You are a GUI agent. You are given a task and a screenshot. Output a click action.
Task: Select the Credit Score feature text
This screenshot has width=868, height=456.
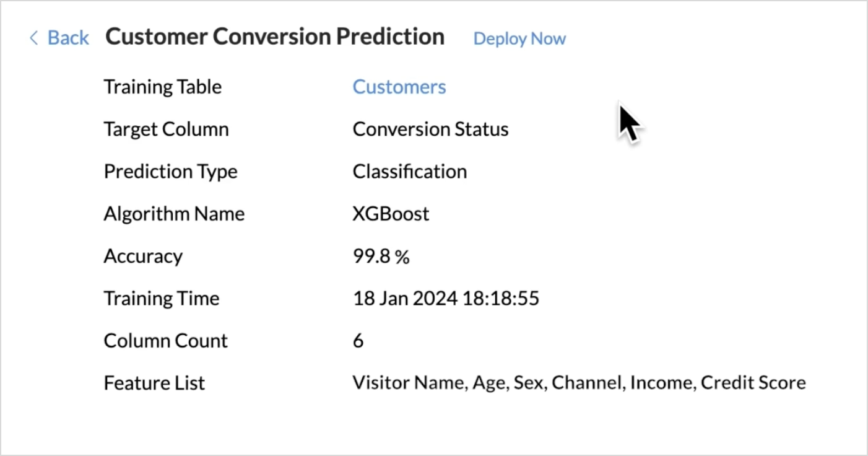click(753, 383)
